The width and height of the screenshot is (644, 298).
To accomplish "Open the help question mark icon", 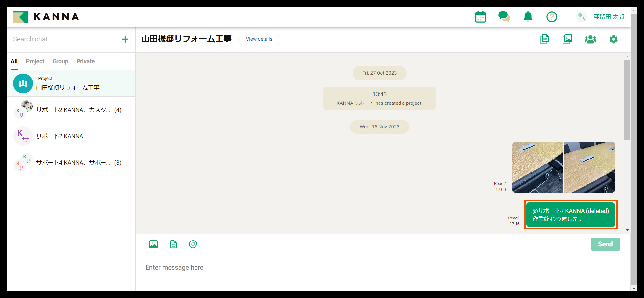I will (x=552, y=17).
